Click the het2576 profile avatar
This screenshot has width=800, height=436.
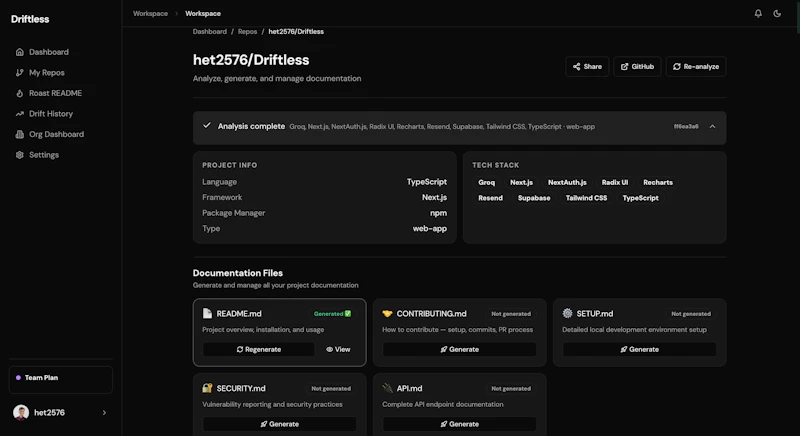coord(21,413)
